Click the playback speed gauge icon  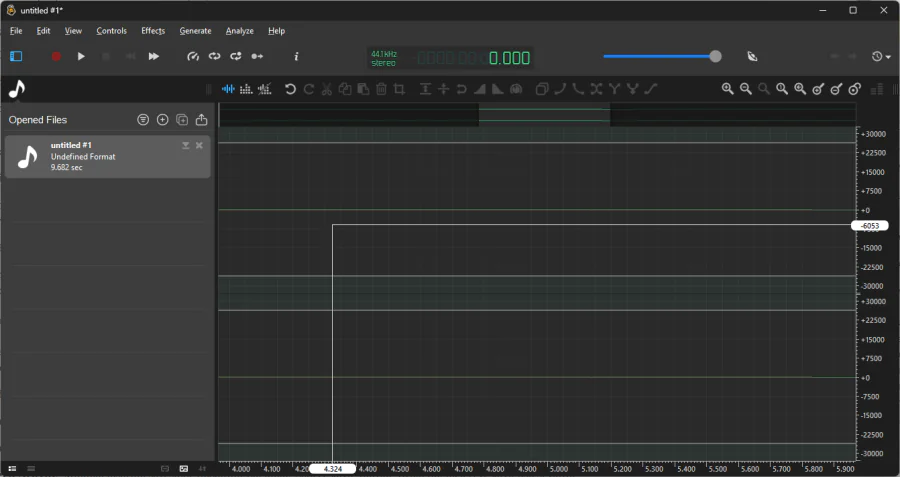(193, 57)
